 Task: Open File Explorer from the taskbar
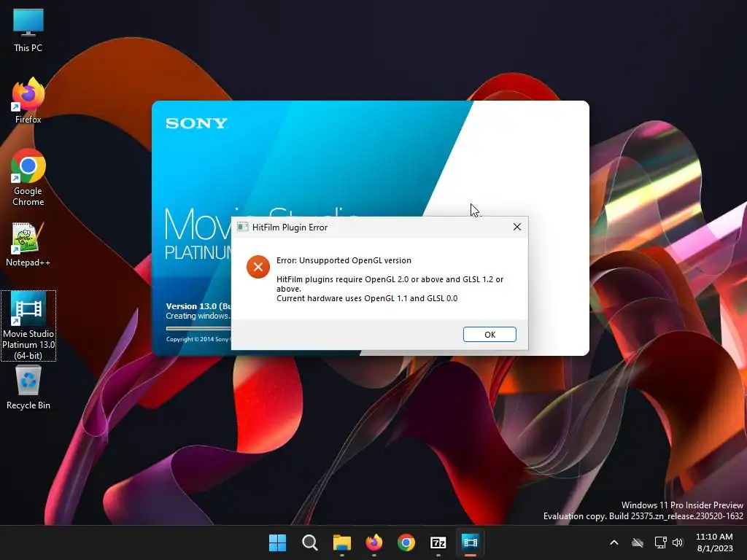pos(341,542)
